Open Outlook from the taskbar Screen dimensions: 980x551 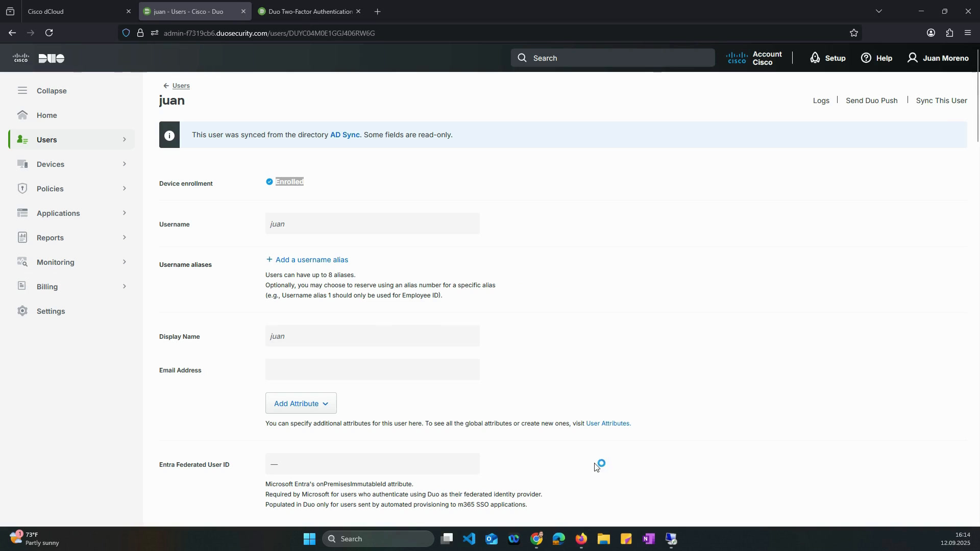tap(492, 539)
